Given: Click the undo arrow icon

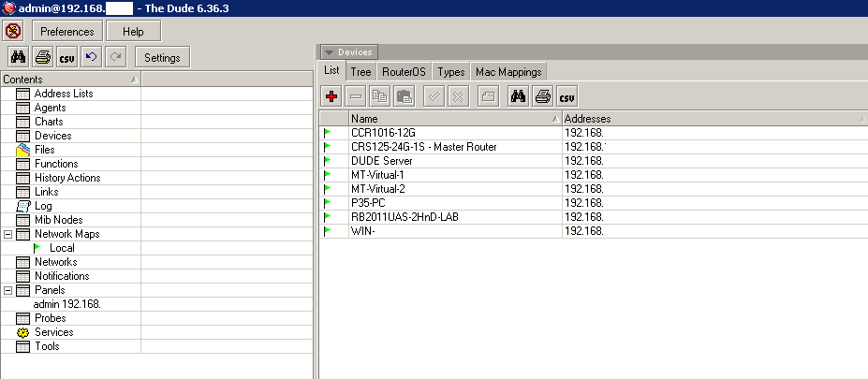Looking at the screenshot, I should click(92, 57).
